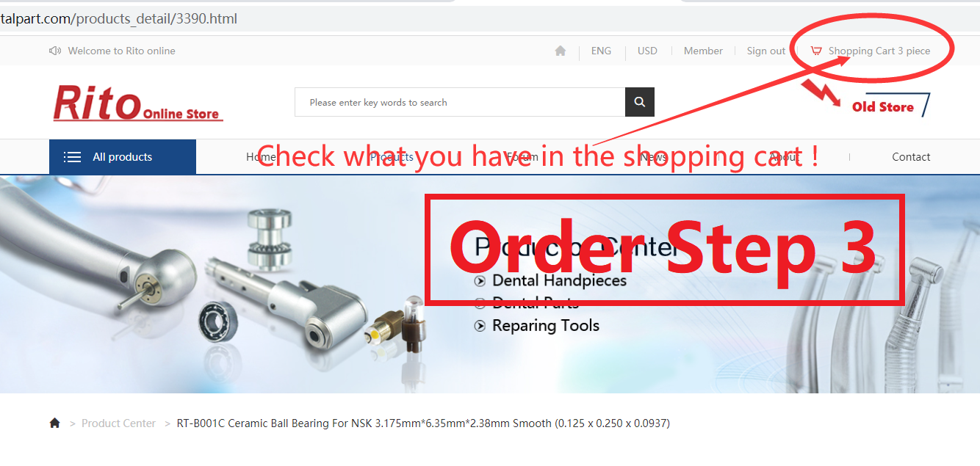Click the Reparing Tools bullet icon
980x466 pixels.
[480, 326]
